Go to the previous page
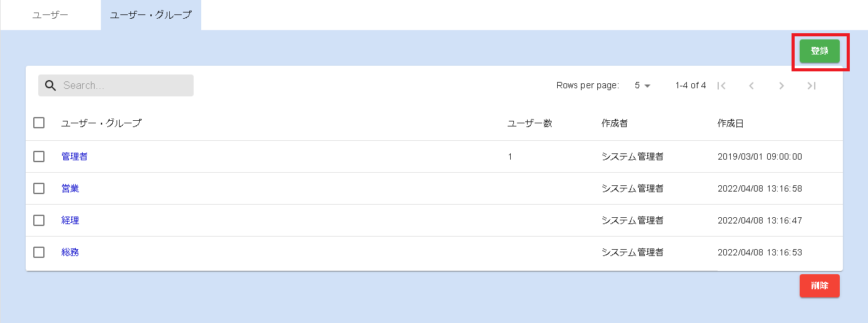This screenshot has height=323, width=868. click(x=751, y=86)
